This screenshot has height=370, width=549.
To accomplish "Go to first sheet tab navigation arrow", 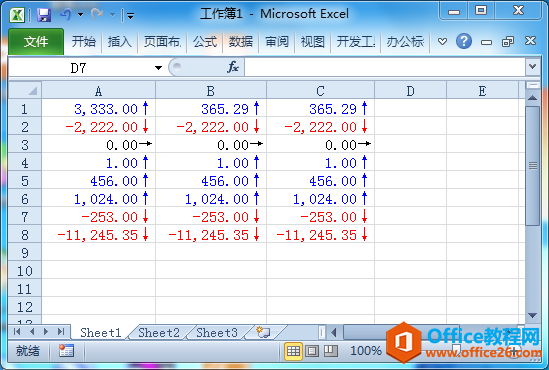I will pos(17,331).
